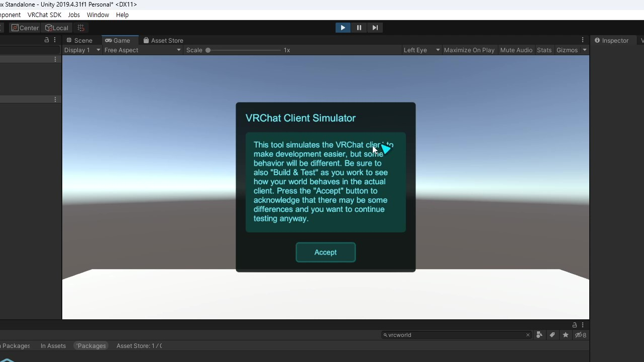Click the Favorites star icon
644x362 pixels.
566,335
